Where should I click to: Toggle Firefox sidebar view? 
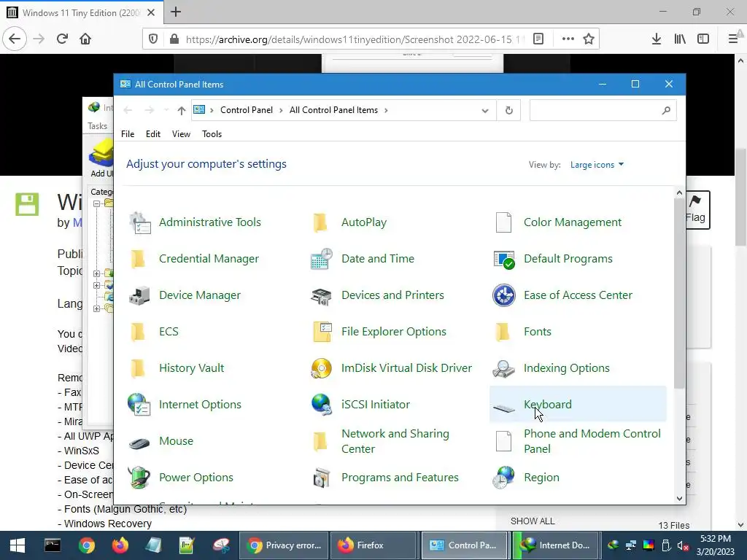(x=703, y=39)
